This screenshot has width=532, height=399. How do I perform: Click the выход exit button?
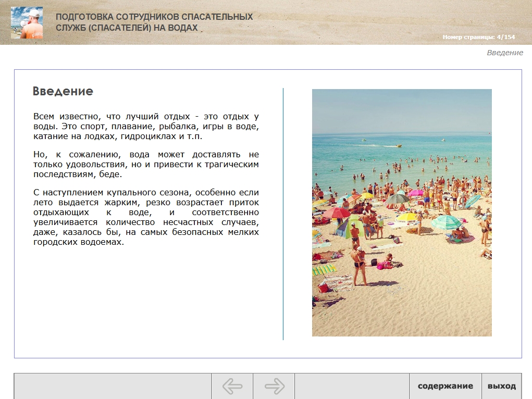point(501,386)
